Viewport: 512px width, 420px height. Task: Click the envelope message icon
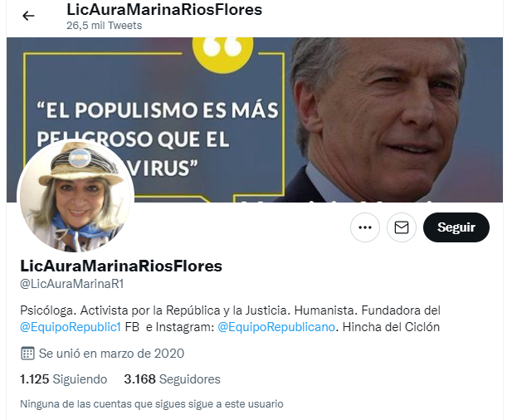(402, 227)
